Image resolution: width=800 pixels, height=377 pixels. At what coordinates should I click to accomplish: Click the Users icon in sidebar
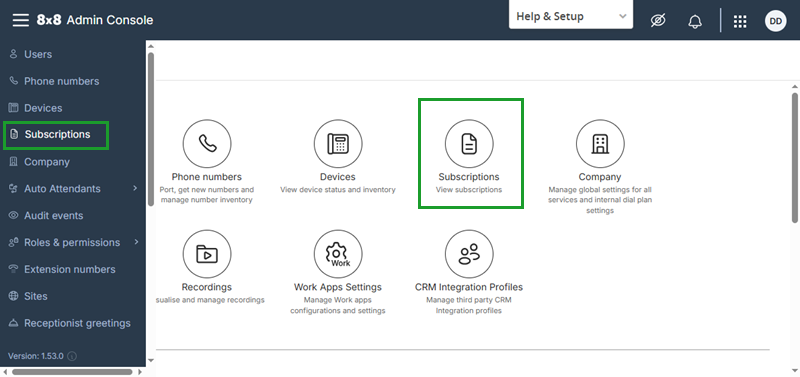click(x=14, y=54)
